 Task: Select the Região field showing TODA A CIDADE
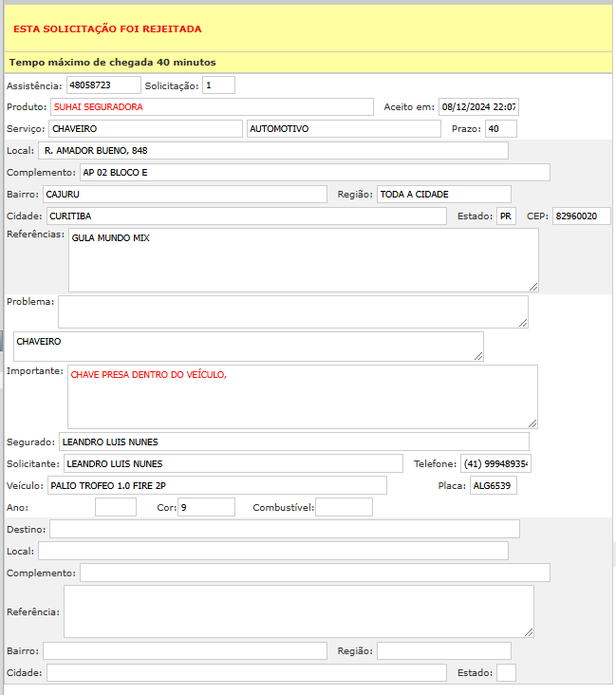click(443, 195)
